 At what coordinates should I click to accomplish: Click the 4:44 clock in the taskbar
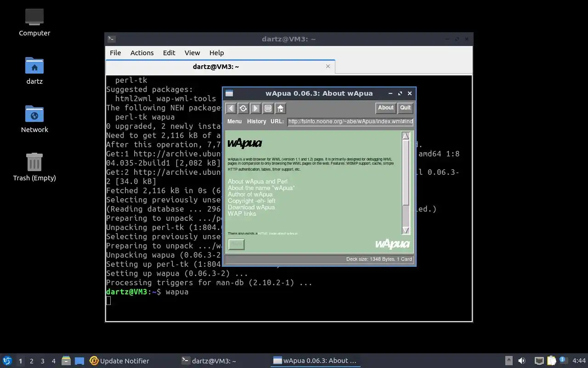579,361
